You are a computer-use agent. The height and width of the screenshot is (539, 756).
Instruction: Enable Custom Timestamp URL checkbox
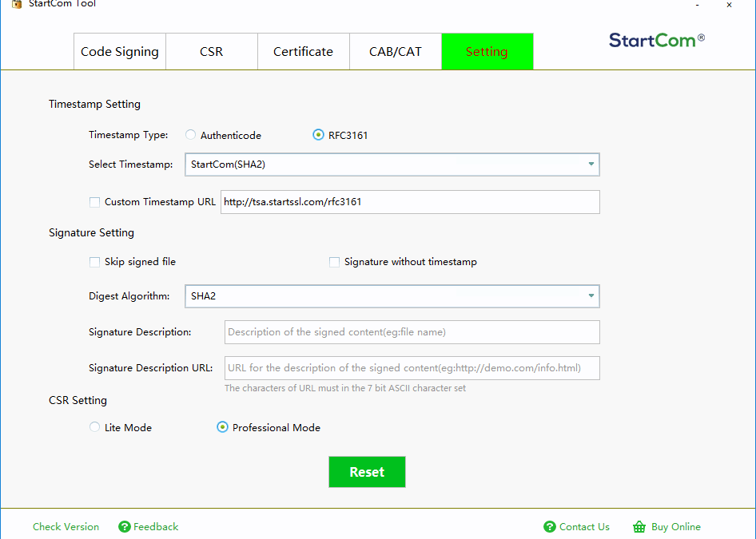click(x=94, y=202)
